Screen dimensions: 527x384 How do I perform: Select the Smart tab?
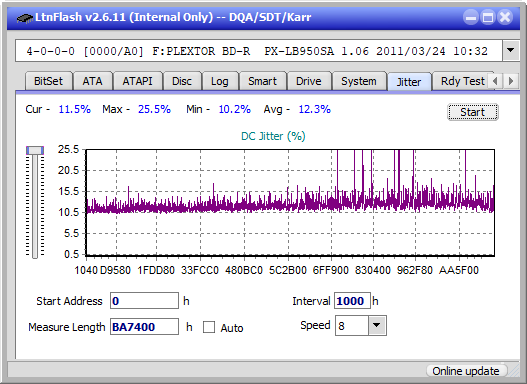click(x=262, y=81)
